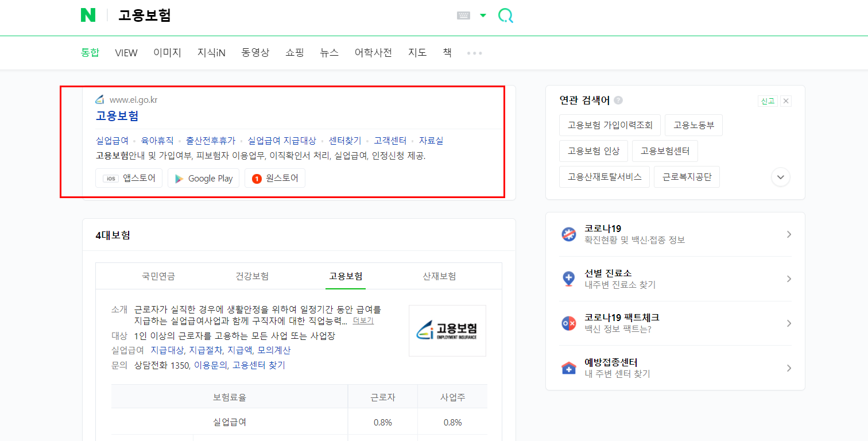
Task: Click the 고용보험 Employment Insurance logo thumbnail
Action: (x=447, y=331)
